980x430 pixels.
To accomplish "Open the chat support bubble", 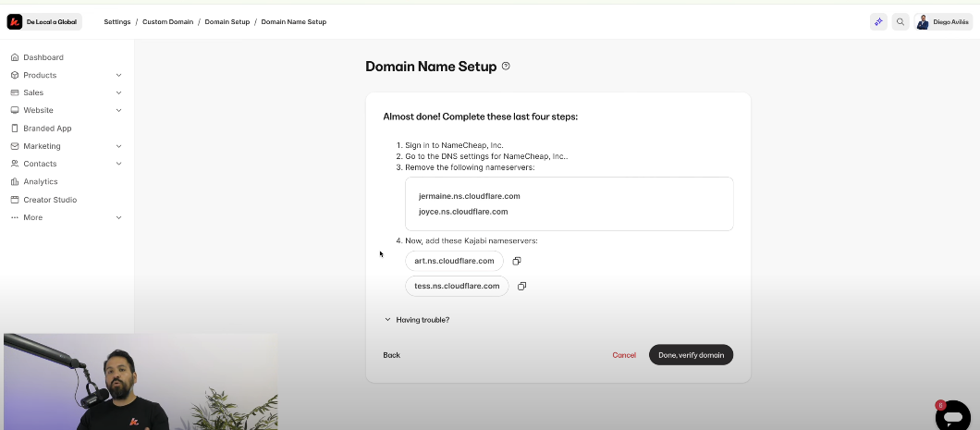I will tap(952, 415).
